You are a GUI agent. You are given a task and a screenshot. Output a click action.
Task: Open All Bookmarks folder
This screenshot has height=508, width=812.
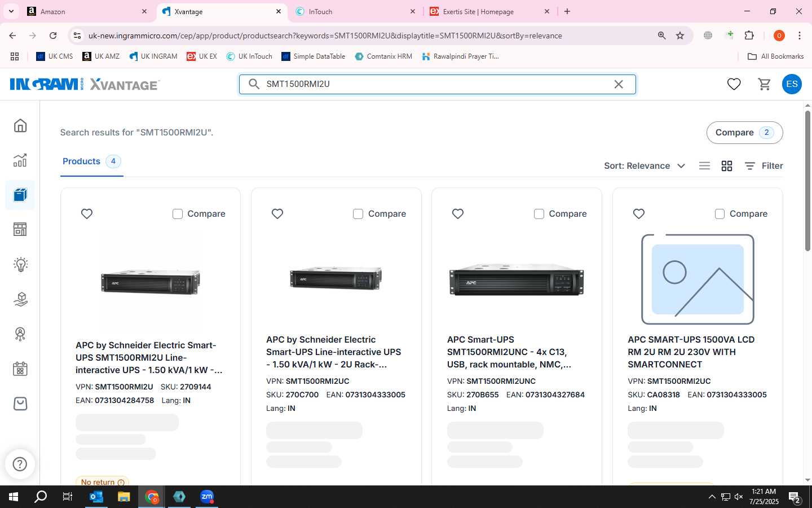775,56
